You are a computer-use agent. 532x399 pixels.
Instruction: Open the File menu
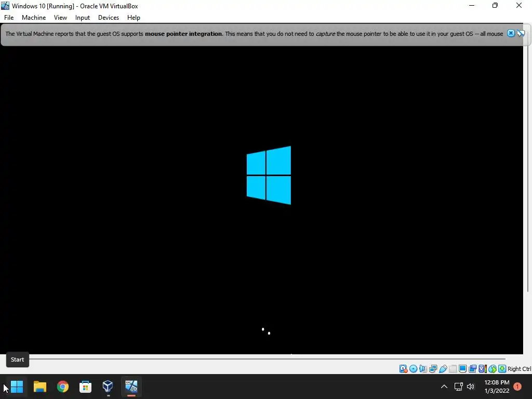(x=9, y=18)
